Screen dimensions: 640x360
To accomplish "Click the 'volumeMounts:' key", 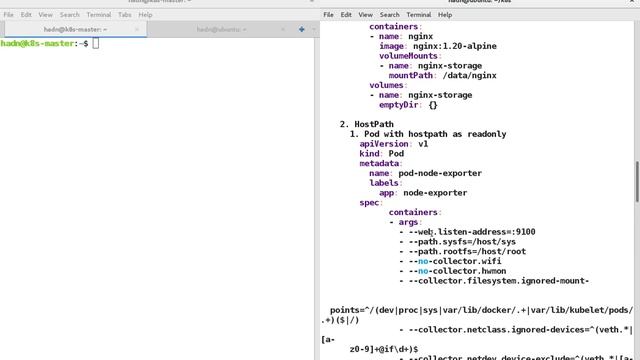I will click(x=410, y=56).
